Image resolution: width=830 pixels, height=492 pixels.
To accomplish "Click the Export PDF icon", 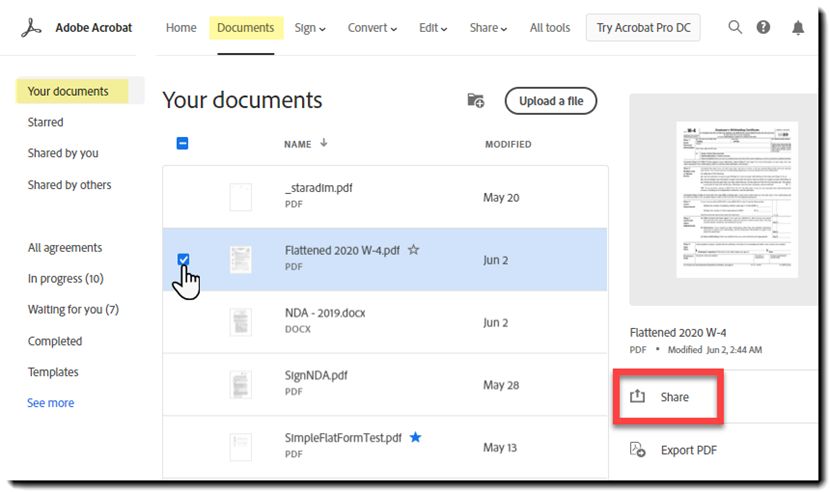I will pos(637,450).
